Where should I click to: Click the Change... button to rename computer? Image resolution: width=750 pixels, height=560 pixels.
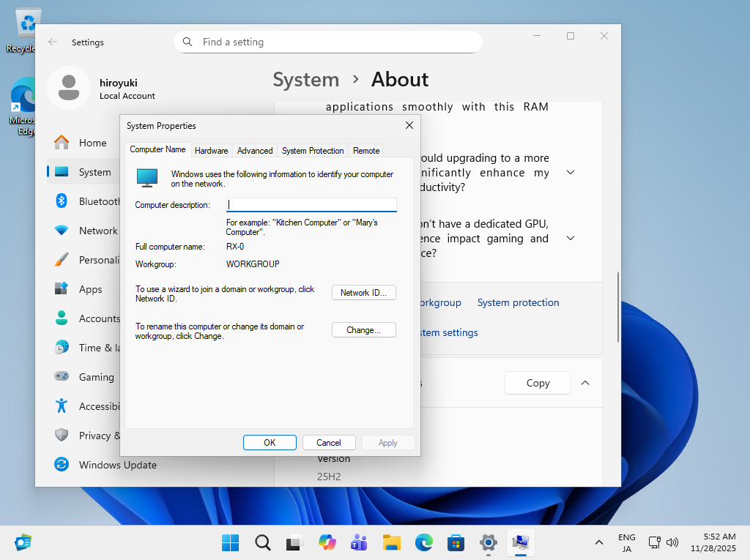click(364, 330)
